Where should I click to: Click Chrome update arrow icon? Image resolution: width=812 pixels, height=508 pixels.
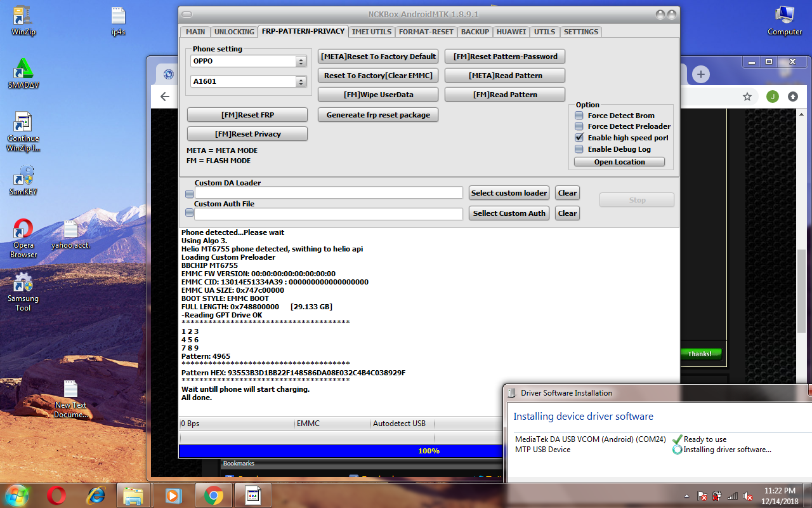click(x=793, y=97)
